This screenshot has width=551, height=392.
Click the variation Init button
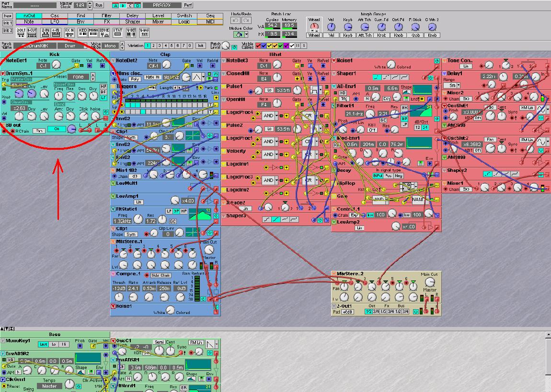pyautogui.click(x=201, y=46)
